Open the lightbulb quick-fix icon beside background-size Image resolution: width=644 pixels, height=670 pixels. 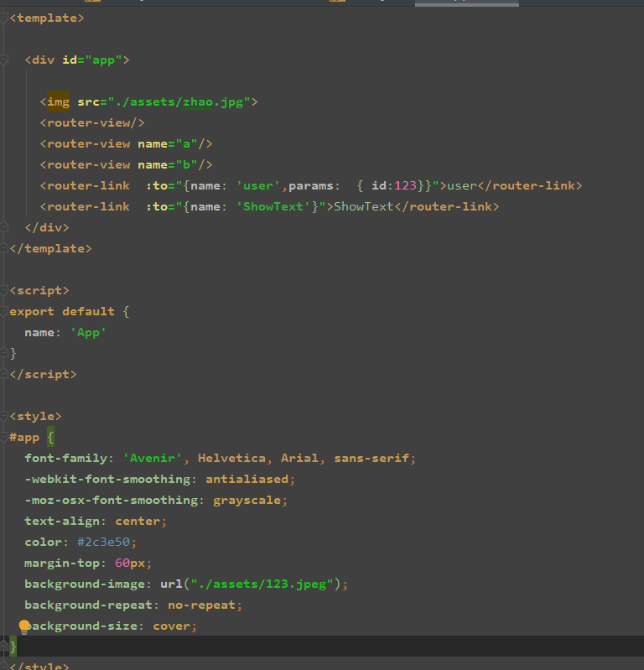[24, 626]
